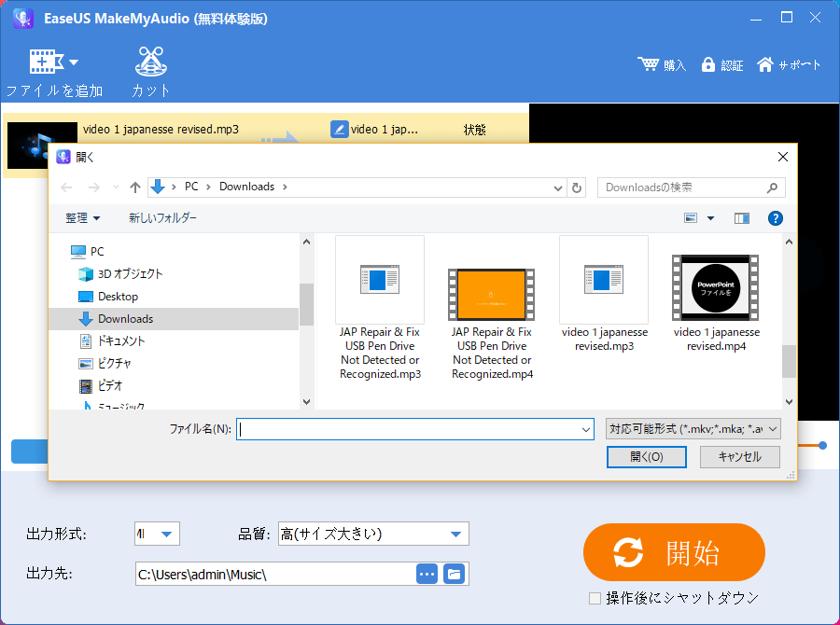Click the browse (...) output folder button
The width and height of the screenshot is (840, 625).
click(x=427, y=574)
